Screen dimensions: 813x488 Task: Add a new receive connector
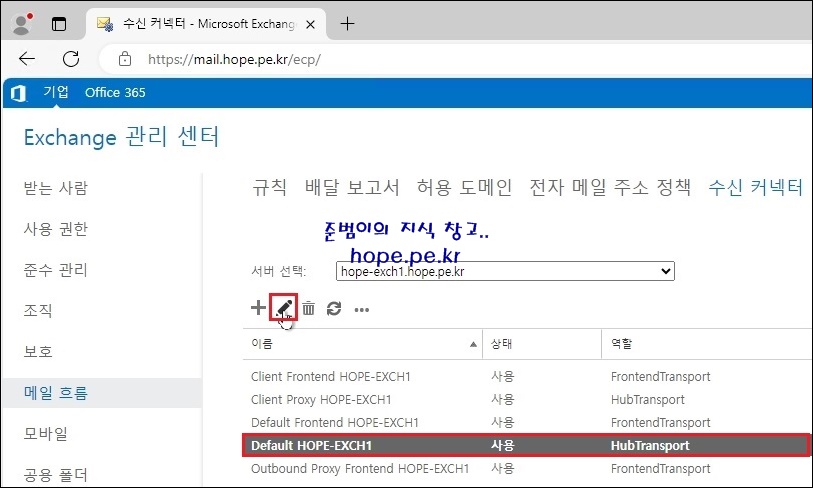click(258, 308)
